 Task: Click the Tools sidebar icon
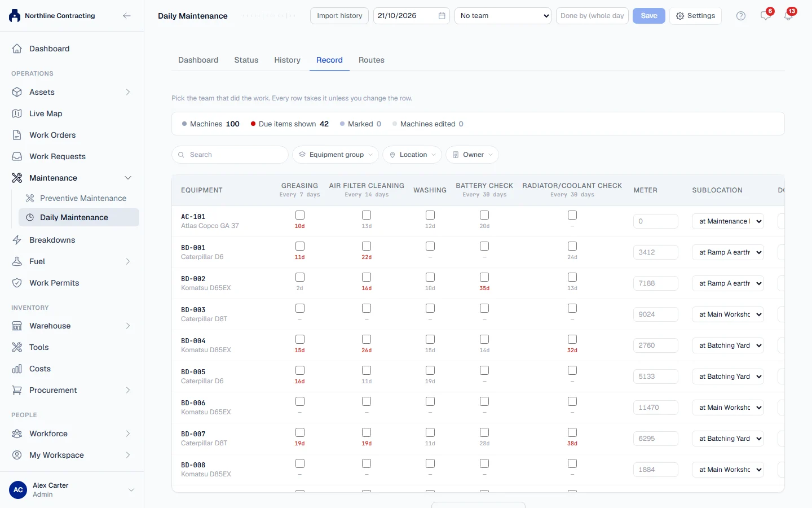click(x=17, y=347)
